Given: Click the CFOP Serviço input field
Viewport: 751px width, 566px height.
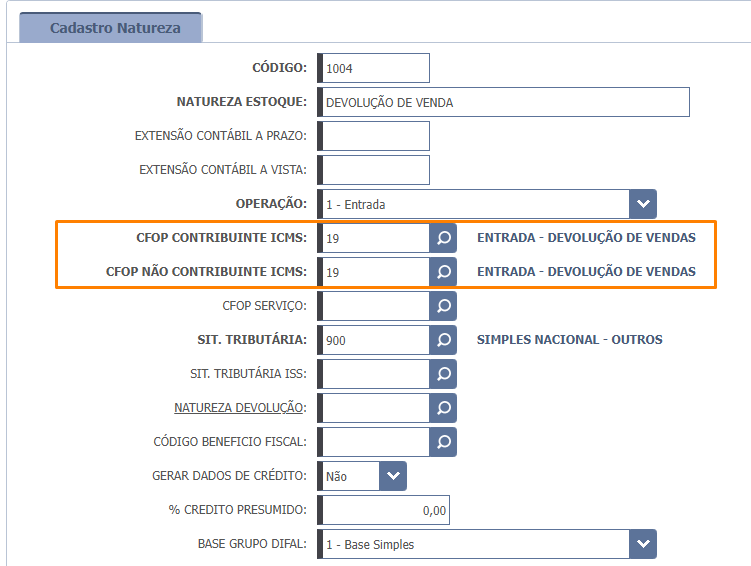Looking at the screenshot, I should point(374,306).
